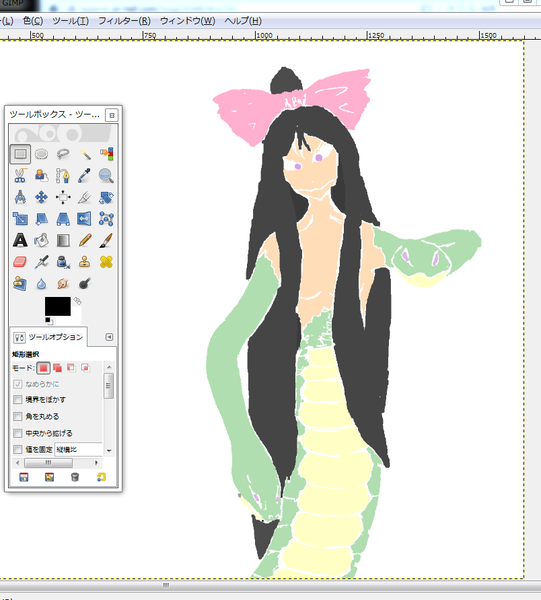Select the Ellipse Select tool
Screen dimensions: 541x600
[x=41, y=154]
